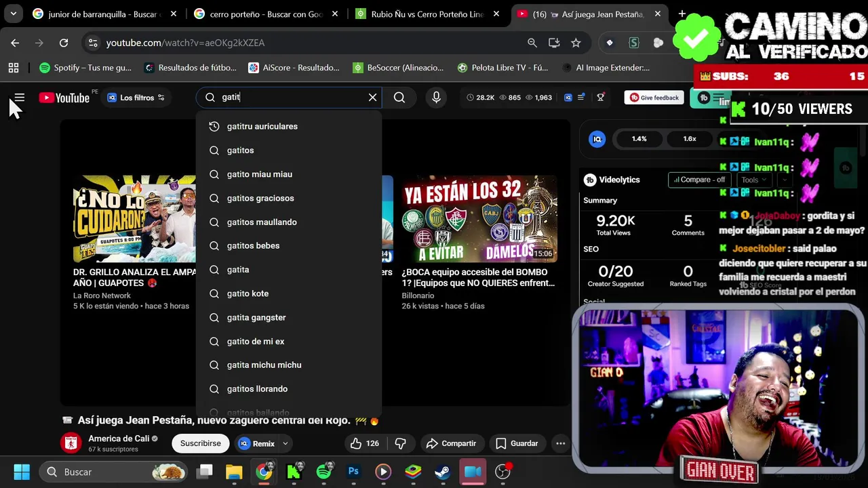Viewport: 868px width, 488px height.
Task: Open the America de Cali channel avatar
Action: tap(71, 443)
